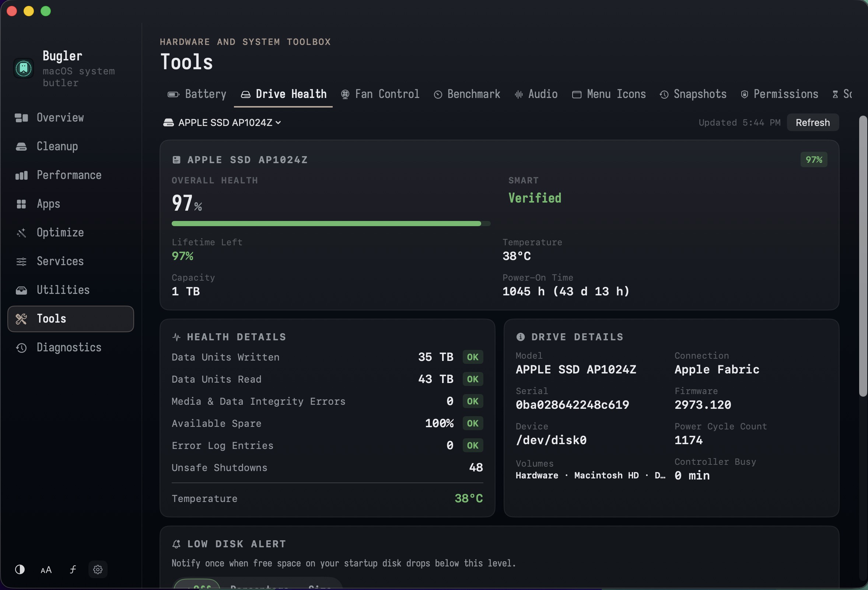The width and height of the screenshot is (868, 590).
Task: Click the 38°C value under Temperature in drive card
Action: (517, 256)
